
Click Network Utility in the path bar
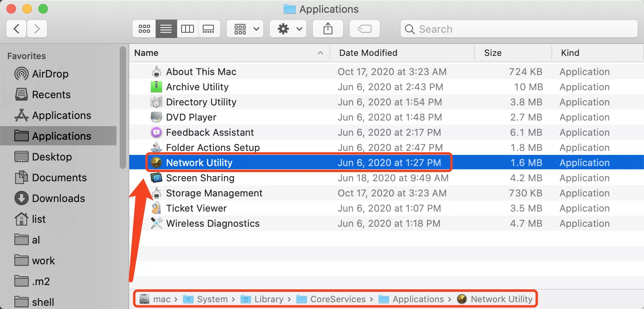(495, 299)
